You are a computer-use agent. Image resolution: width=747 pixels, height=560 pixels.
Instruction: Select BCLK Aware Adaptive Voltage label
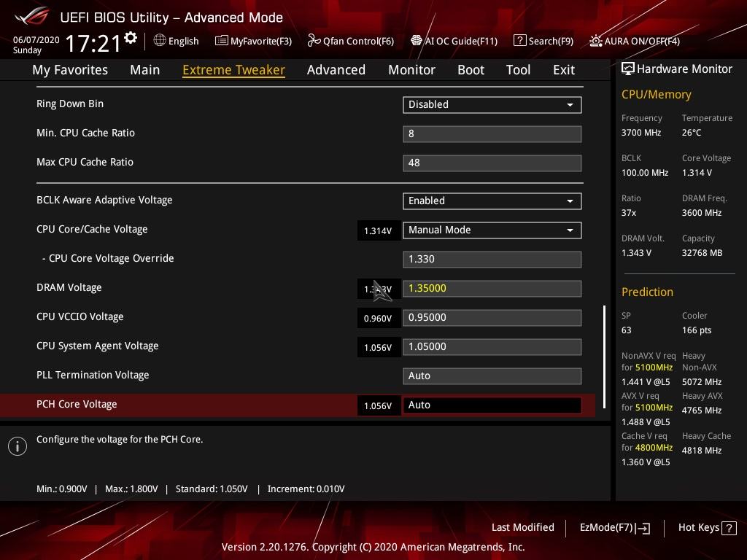pyautogui.click(x=104, y=200)
